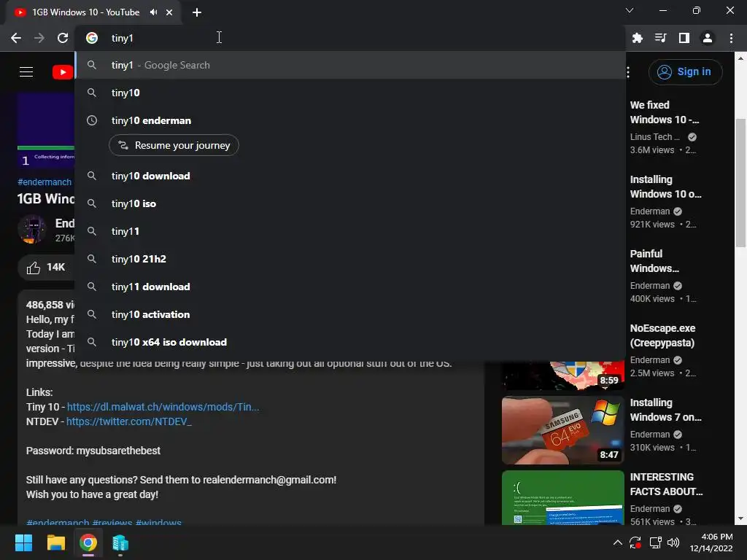Toggle the Chrome side panel icon
747x560 pixels.
coord(684,38)
